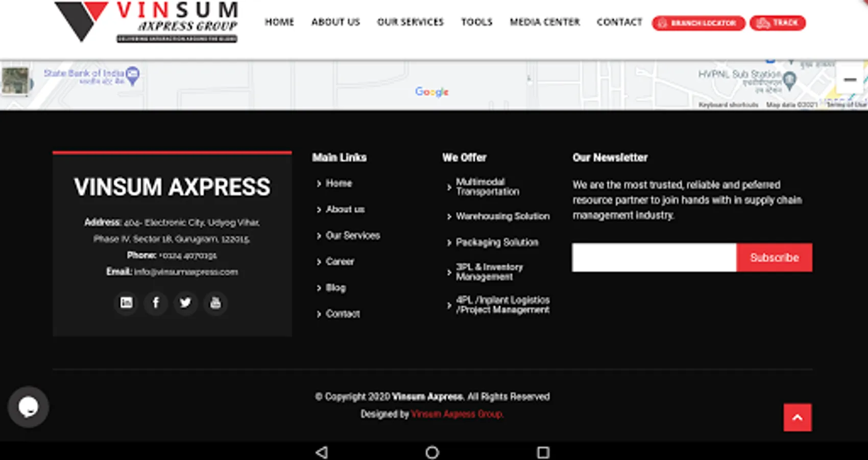Click the Subscribe button

click(775, 258)
